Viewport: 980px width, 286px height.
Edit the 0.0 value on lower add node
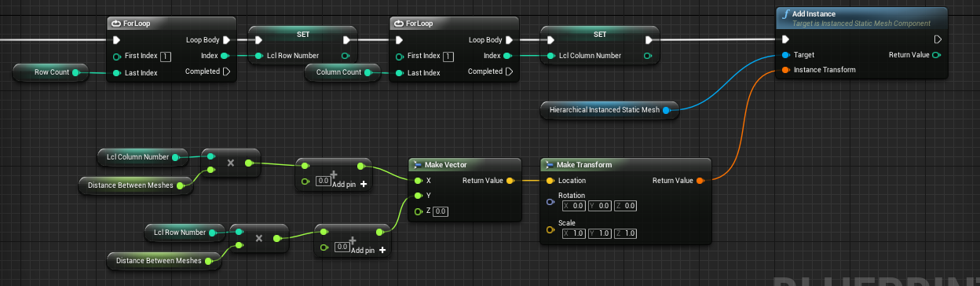pos(342,247)
